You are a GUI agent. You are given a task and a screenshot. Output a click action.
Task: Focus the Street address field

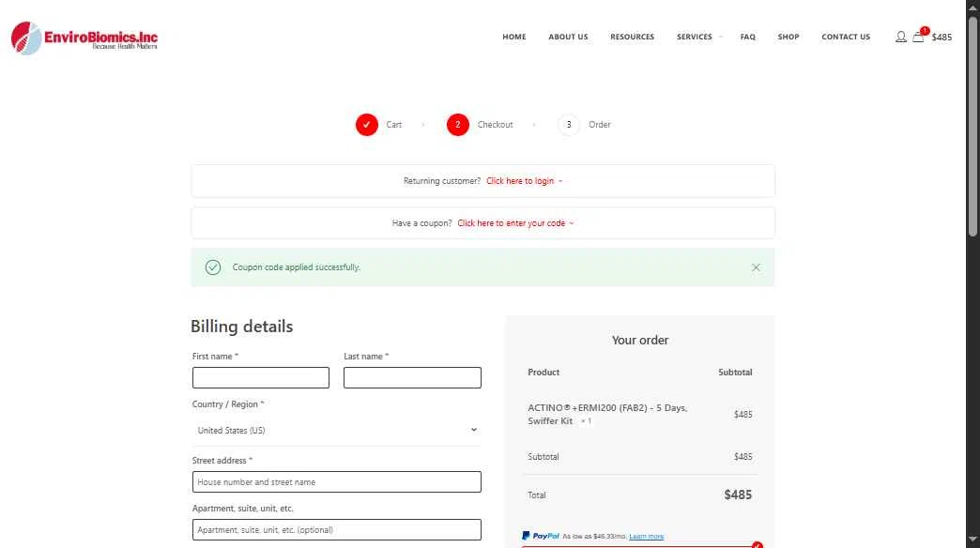tap(337, 481)
